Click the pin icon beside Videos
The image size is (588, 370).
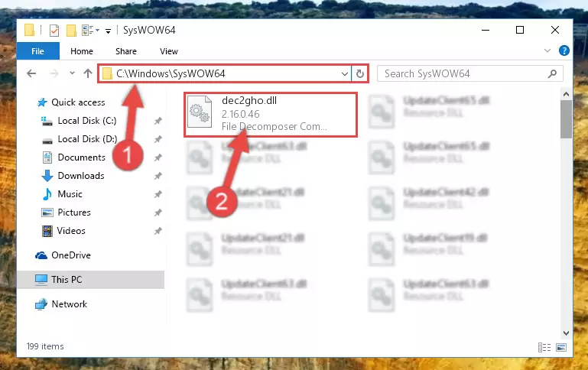coord(158,232)
